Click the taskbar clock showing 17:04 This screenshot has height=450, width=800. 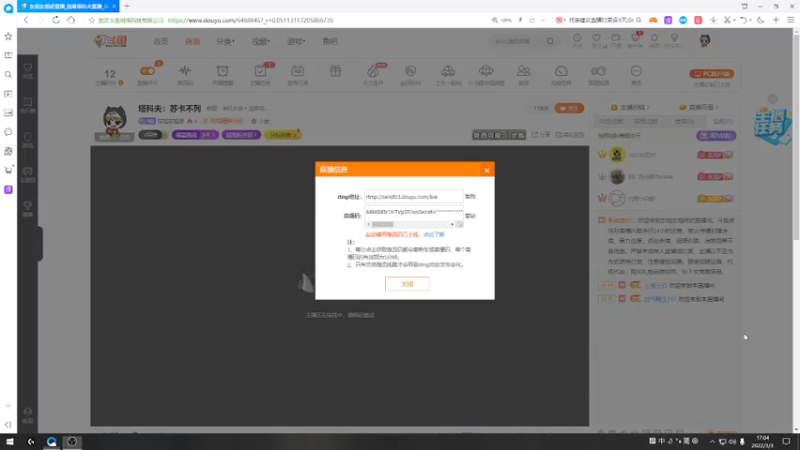762,441
